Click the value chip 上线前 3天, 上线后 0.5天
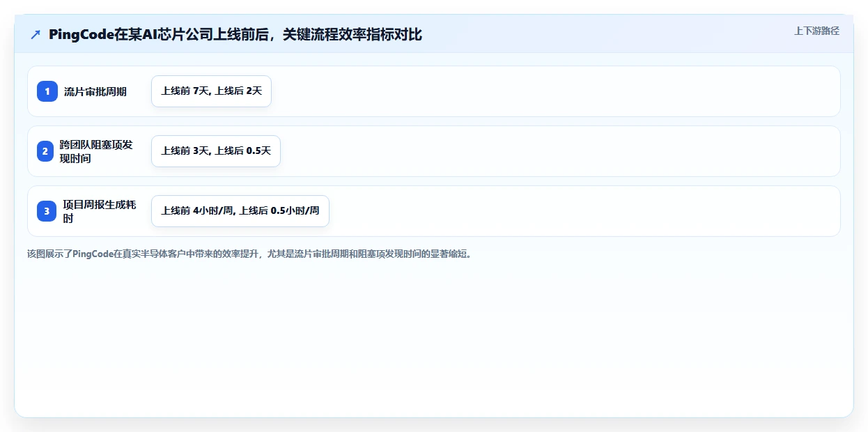Screen dimensions: 868x432 tap(216, 151)
